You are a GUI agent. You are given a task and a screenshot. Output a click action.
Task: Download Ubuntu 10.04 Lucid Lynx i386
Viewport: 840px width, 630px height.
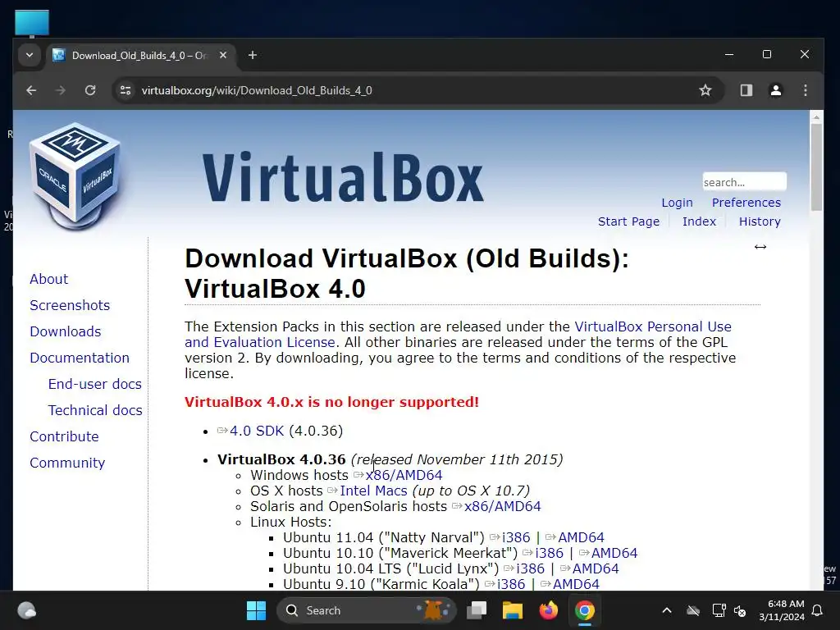[531, 568]
